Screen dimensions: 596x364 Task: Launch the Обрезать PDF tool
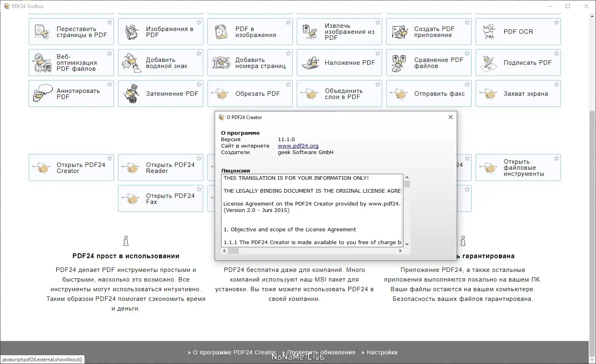click(250, 94)
